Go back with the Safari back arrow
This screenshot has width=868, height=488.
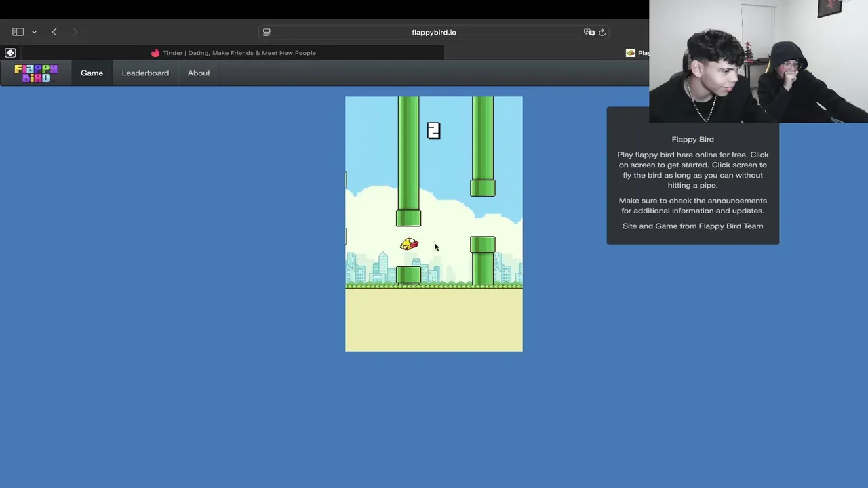(54, 32)
